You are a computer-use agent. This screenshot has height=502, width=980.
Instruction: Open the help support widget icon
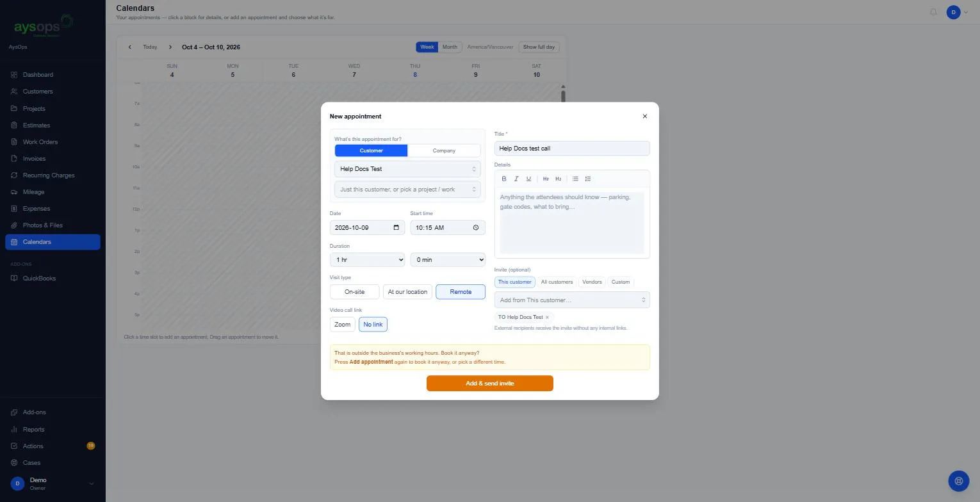point(959,481)
